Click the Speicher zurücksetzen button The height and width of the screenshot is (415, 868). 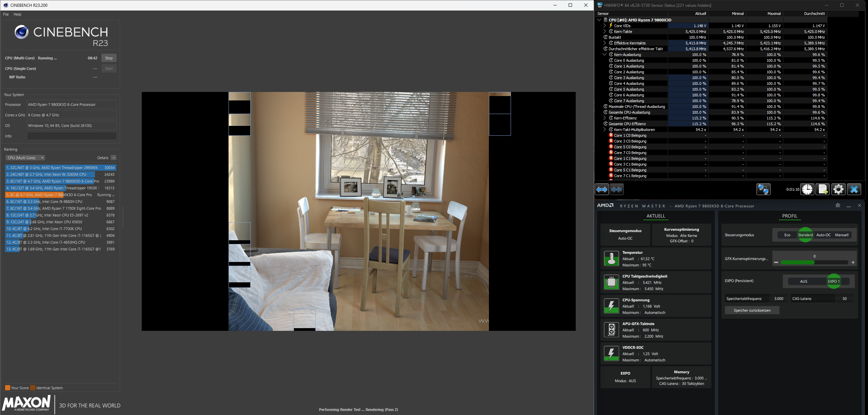click(x=752, y=310)
